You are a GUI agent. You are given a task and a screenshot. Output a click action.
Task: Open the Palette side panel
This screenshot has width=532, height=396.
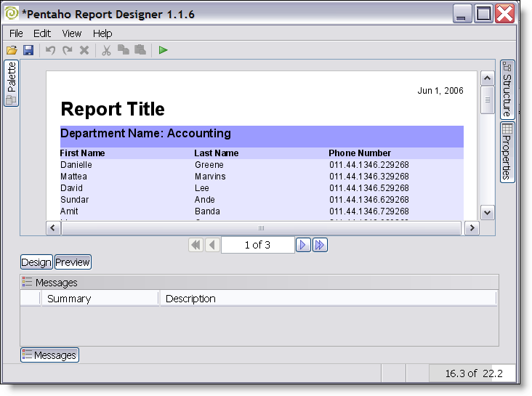click(x=11, y=83)
